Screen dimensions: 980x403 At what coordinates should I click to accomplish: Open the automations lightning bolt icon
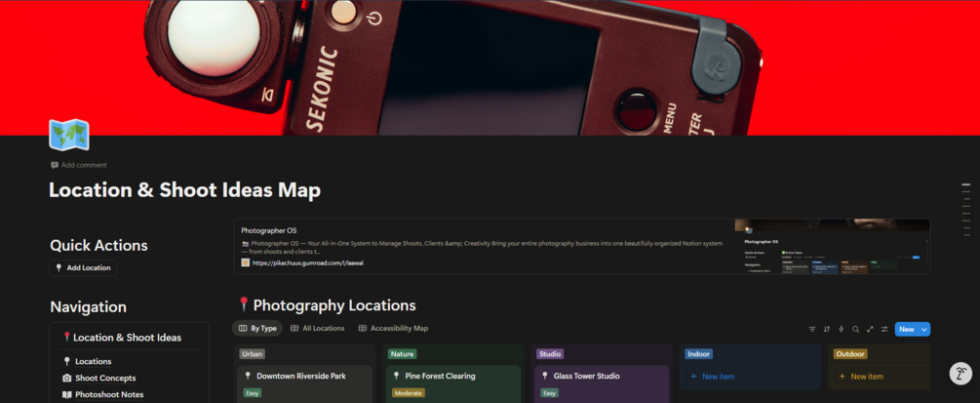(x=842, y=329)
